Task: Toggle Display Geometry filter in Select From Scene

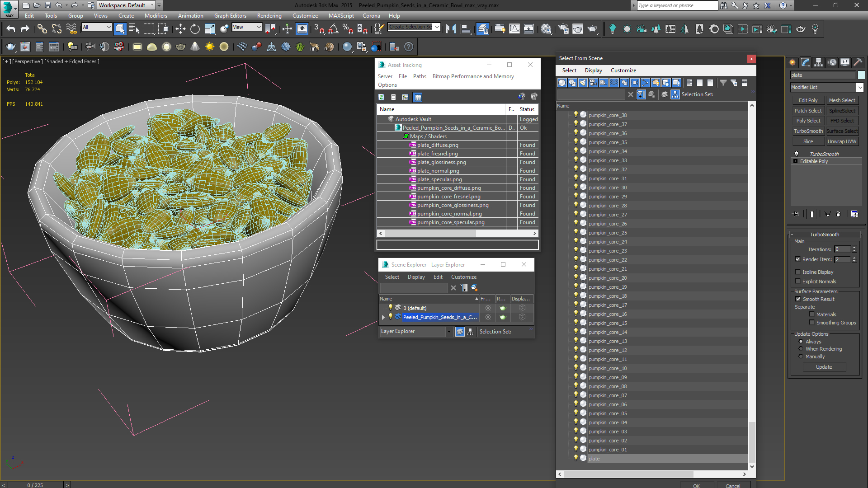Action: (x=562, y=83)
